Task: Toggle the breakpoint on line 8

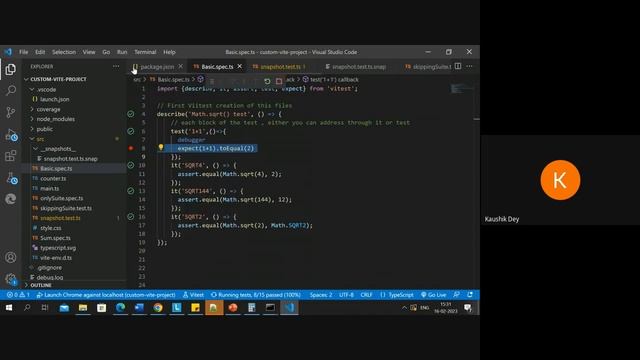Action: [x=131, y=148]
